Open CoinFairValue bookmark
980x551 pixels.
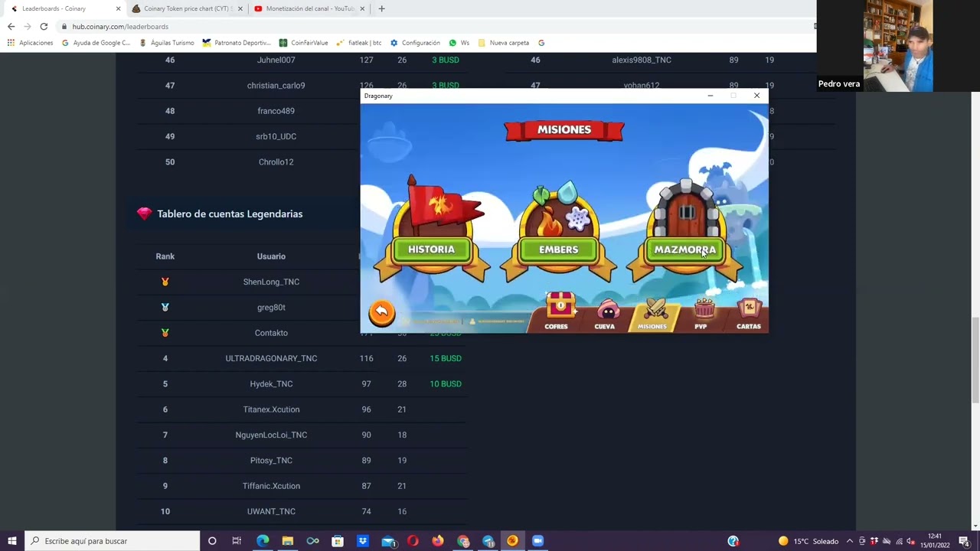pyautogui.click(x=304, y=43)
